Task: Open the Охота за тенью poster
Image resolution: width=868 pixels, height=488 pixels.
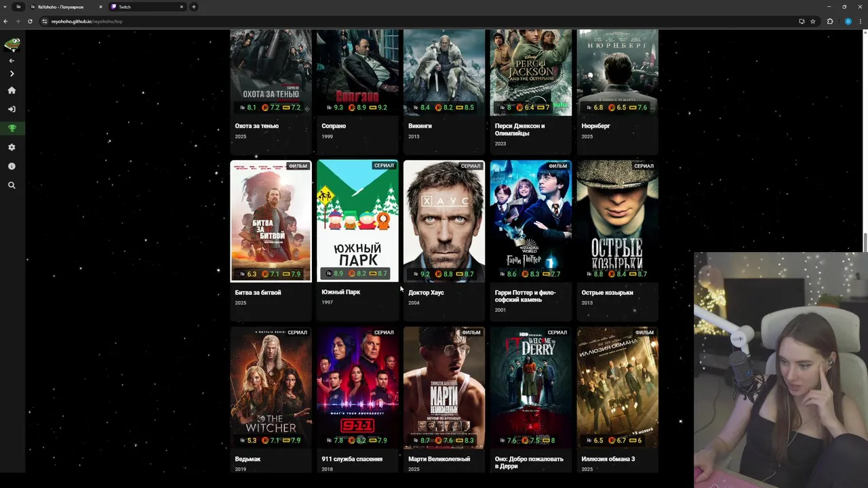Action: pos(271,71)
